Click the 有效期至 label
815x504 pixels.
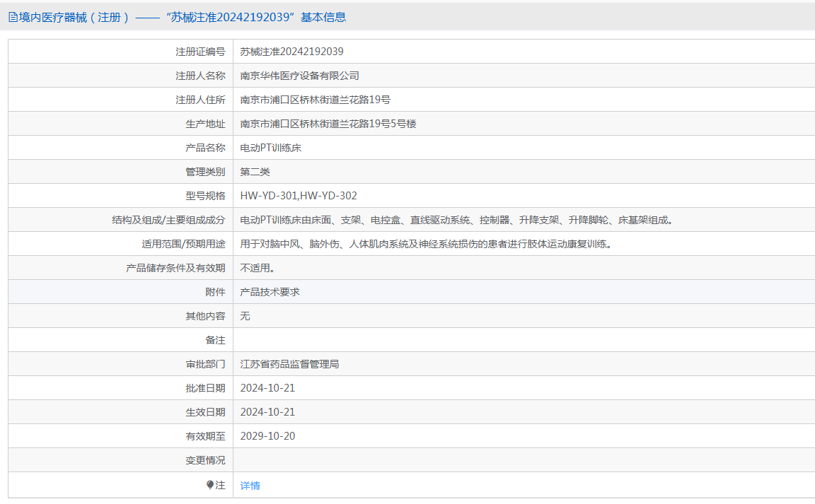pos(205,436)
